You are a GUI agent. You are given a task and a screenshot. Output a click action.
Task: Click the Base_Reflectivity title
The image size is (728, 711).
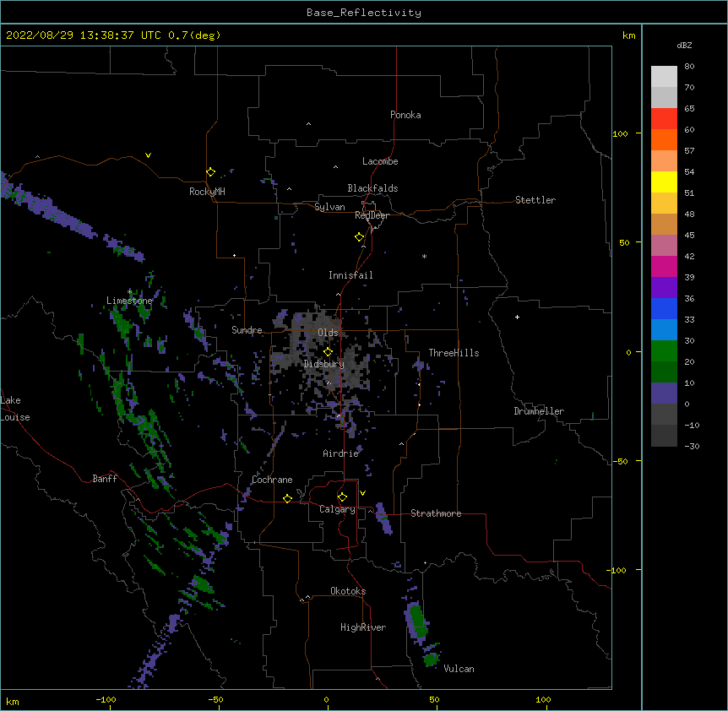click(x=364, y=13)
